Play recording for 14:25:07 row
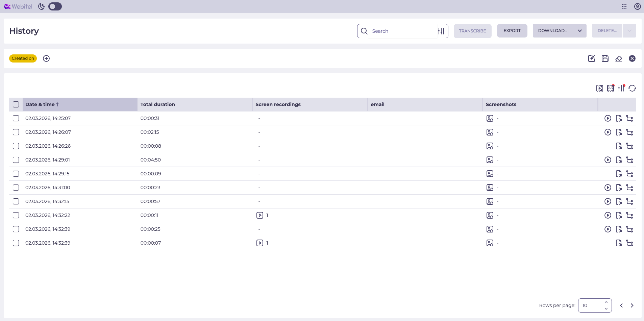Viewport: 644px width, 321px height. click(608, 118)
